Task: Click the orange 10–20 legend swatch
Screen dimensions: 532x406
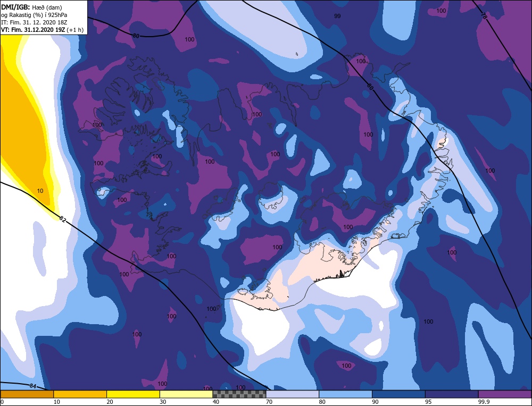Action: click(80, 394)
